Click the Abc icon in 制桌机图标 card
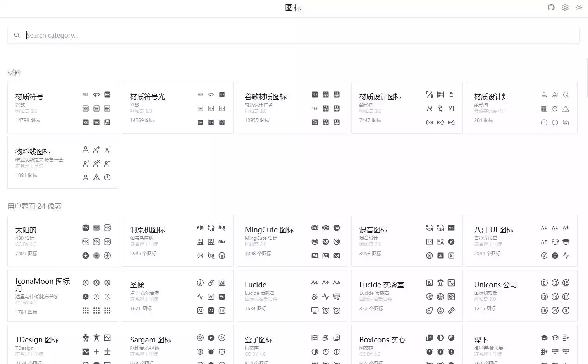This screenshot has width=588, height=364. click(222, 242)
